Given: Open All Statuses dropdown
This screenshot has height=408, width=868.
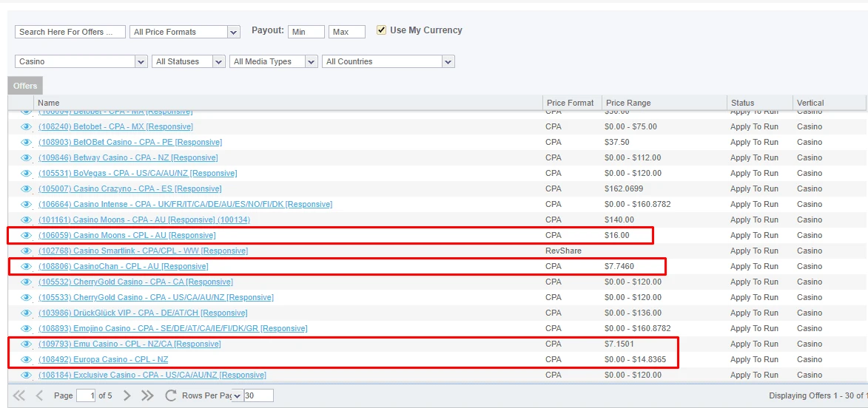Looking at the screenshot, I should click(x=189, y=61).
